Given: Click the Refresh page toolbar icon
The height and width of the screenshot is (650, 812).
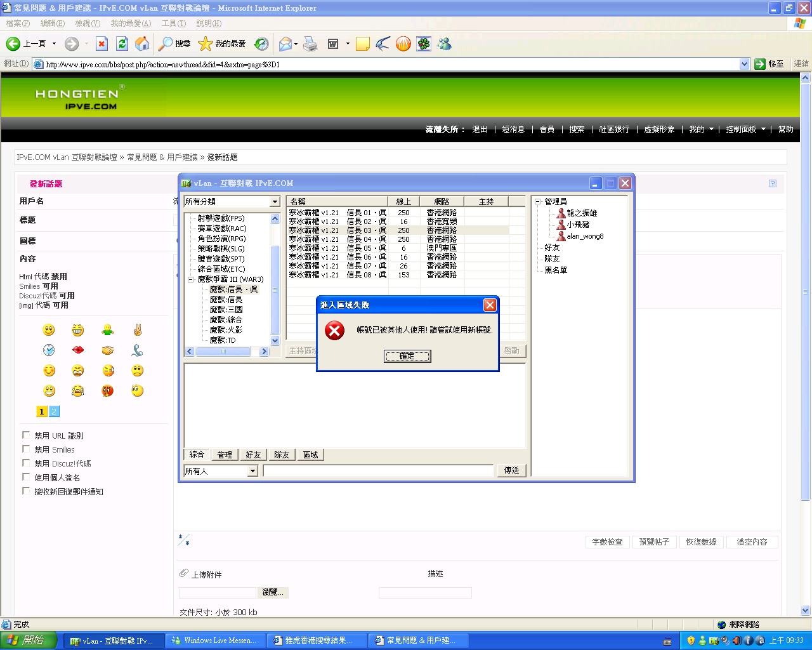Looking at the screenshot, I should pyautogui.click(x=122, y=44).
